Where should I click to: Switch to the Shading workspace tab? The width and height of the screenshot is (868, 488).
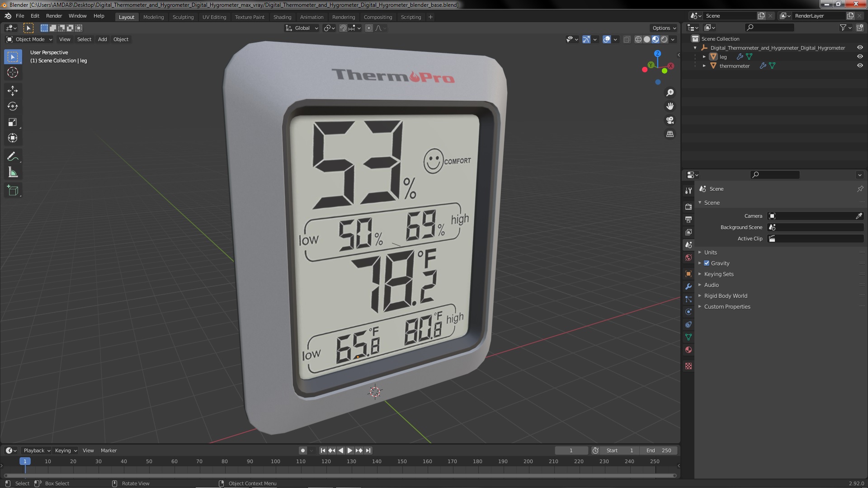coord(282,17)
